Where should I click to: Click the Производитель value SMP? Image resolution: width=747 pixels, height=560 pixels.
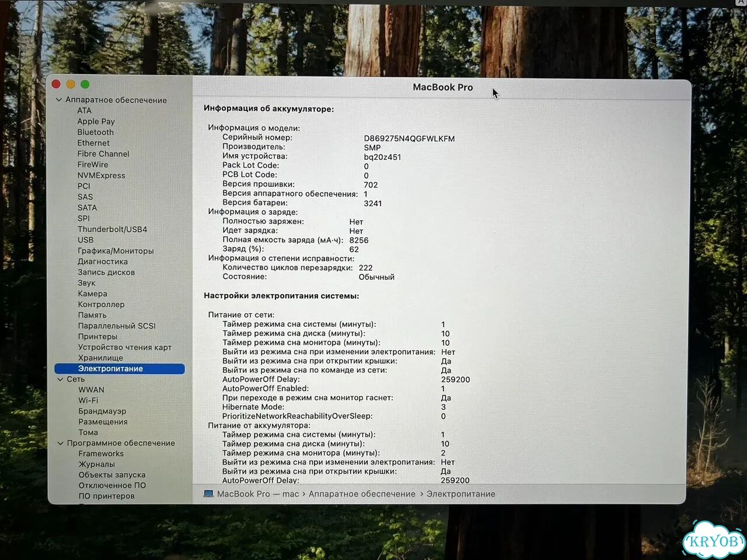(x=372, y=148)
